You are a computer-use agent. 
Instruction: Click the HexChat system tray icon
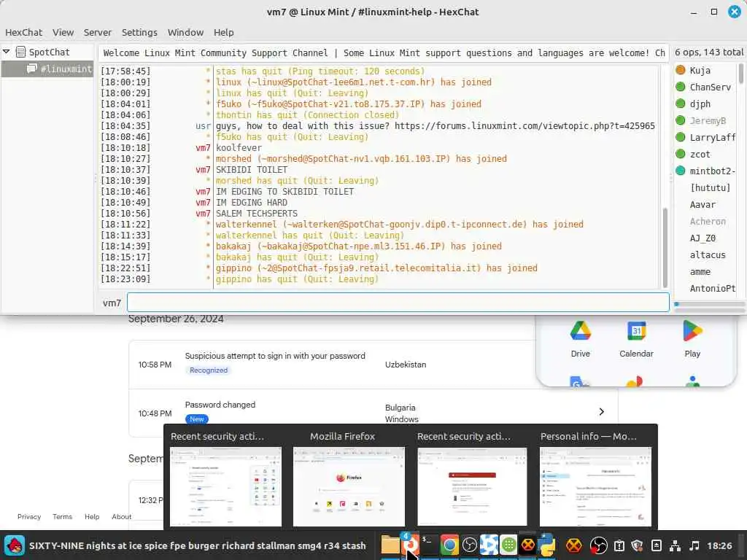pos(574,545)
